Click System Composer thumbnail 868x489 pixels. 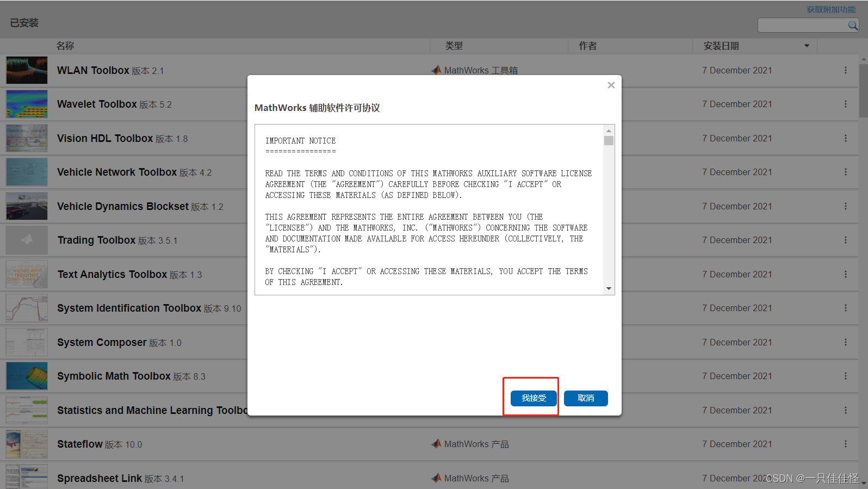[x=27, y=342]
